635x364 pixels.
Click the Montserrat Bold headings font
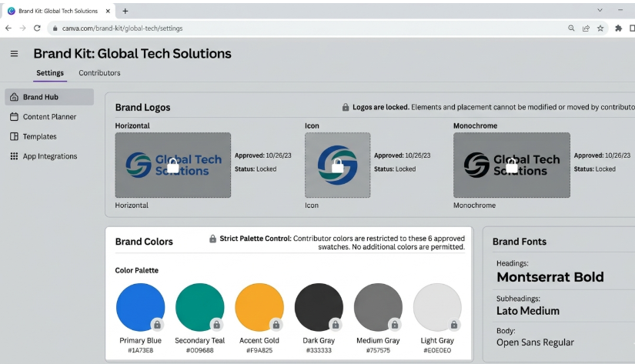click(x=550, y=277)
